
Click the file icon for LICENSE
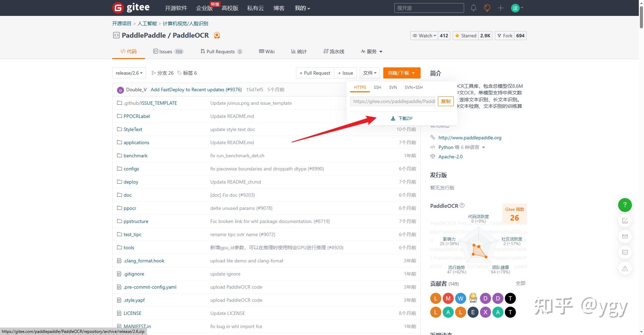click(x=119, y=313)
